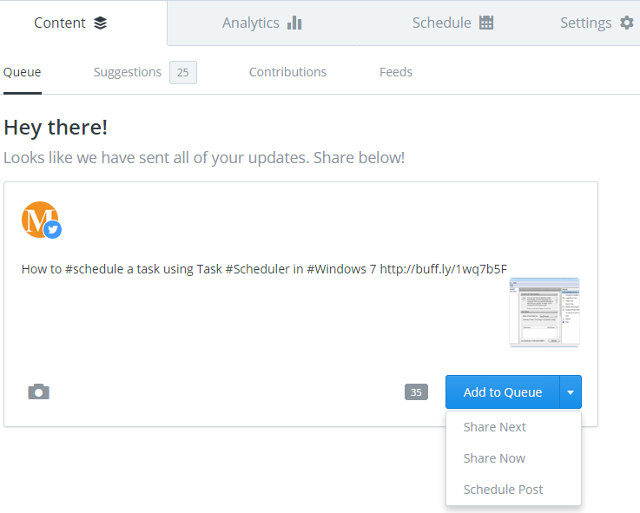Click the Twitter badge on avatar
This screenshot has height=513, width=640.
click(x=53, y=230)
